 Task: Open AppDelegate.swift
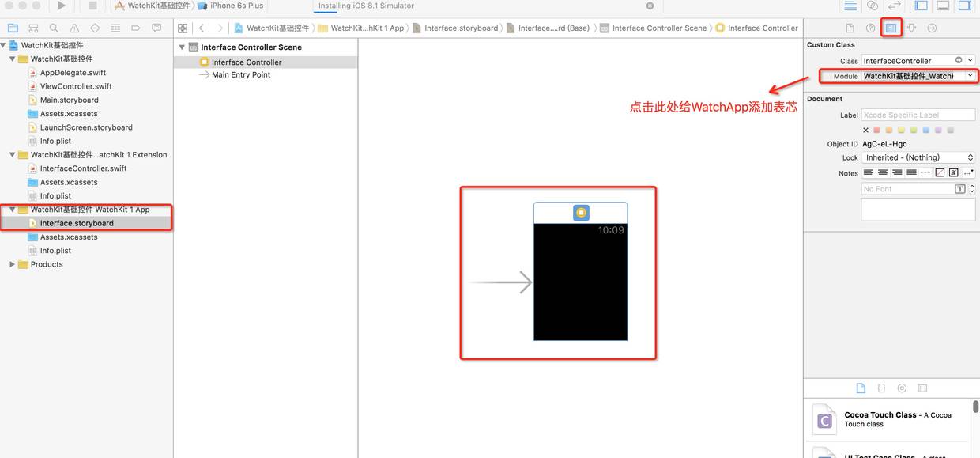(x=73, y=73)
